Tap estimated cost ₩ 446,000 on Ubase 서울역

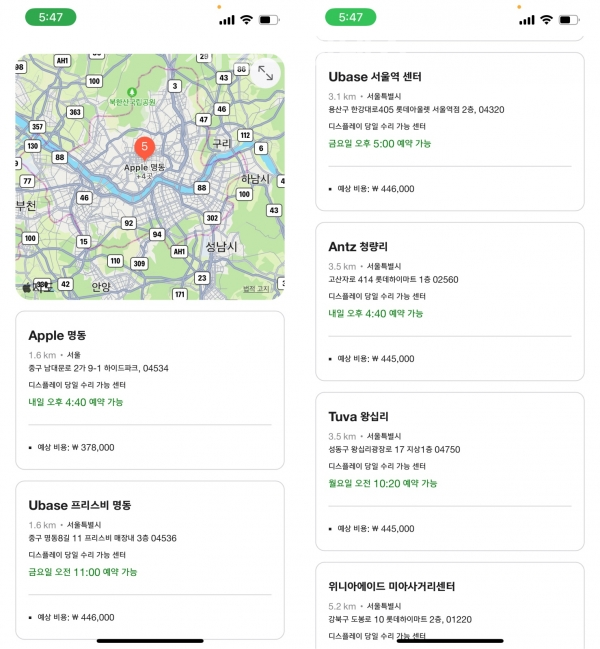tap(376, 189)
